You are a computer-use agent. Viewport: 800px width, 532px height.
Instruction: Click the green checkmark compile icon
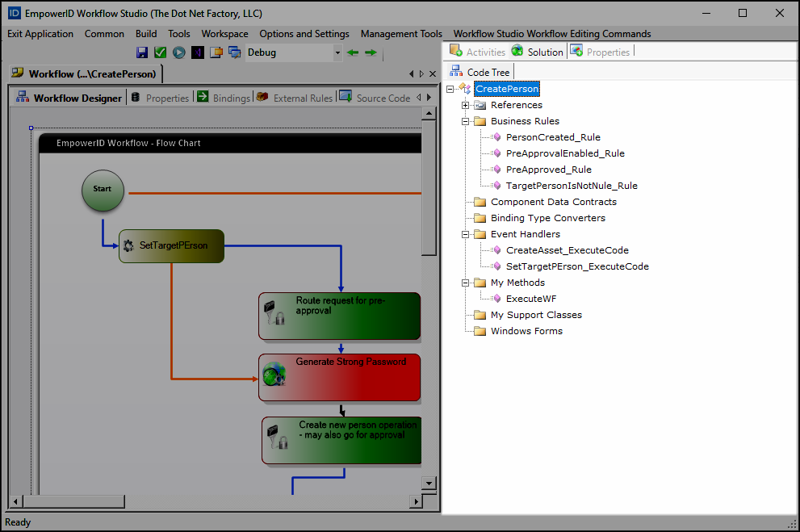(x=160, y=52)
